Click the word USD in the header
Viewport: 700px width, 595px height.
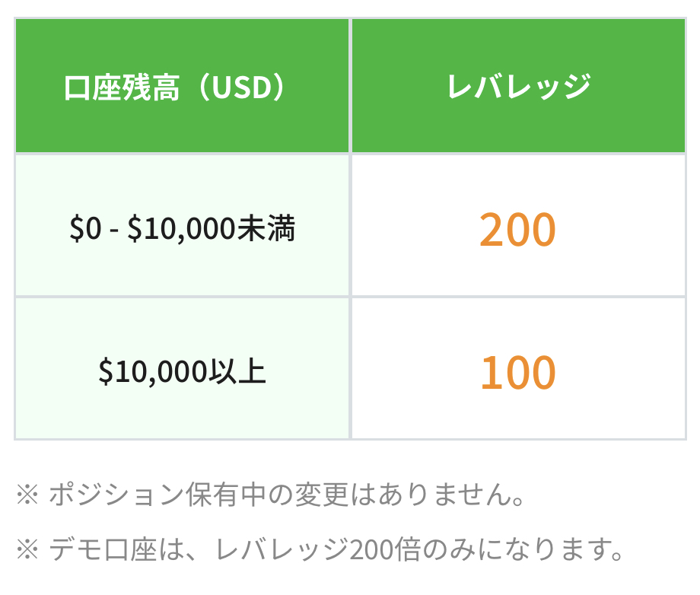[x=241, y=87]
